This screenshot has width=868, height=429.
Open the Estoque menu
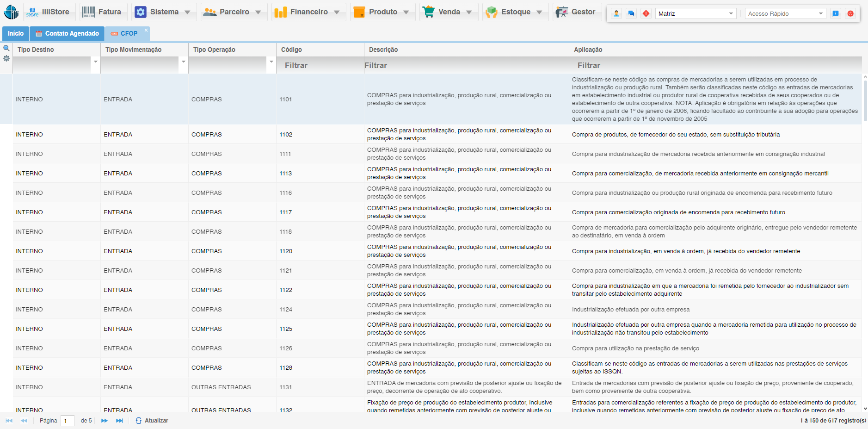click(x=515, y=12)
